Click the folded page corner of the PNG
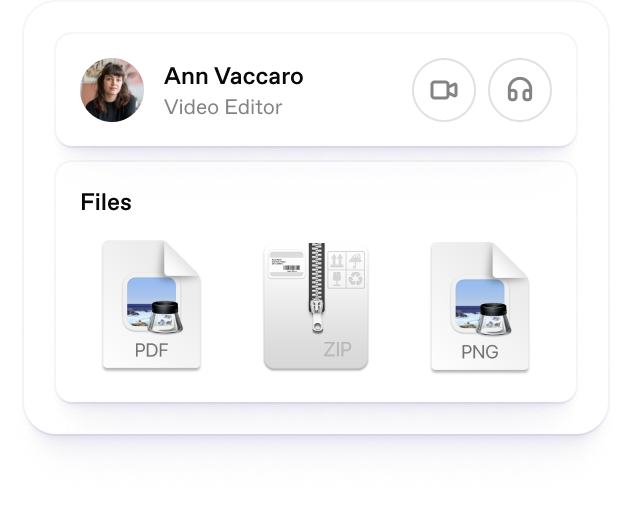 [509, 261]
